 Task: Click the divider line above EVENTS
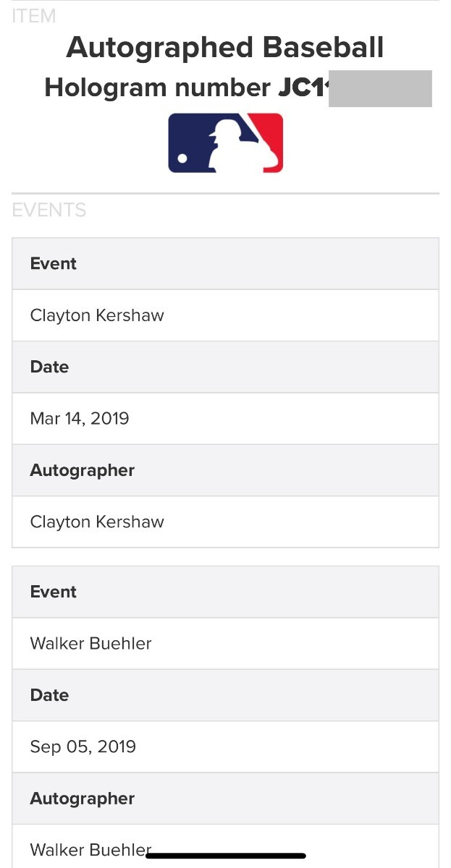point(225,193)
